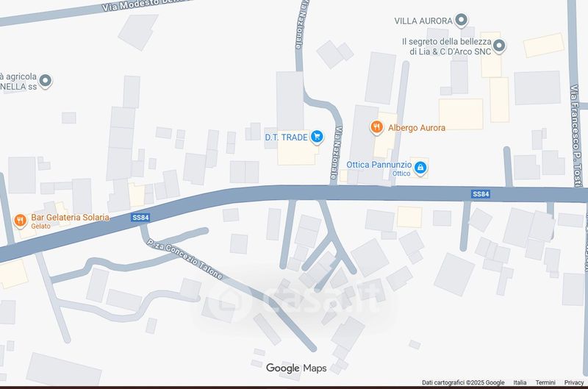The width and height of the screenshot is (588, 389).
Task: Select the Ottica Pannunzio shop marker
Action: click(x=420, y=168)
